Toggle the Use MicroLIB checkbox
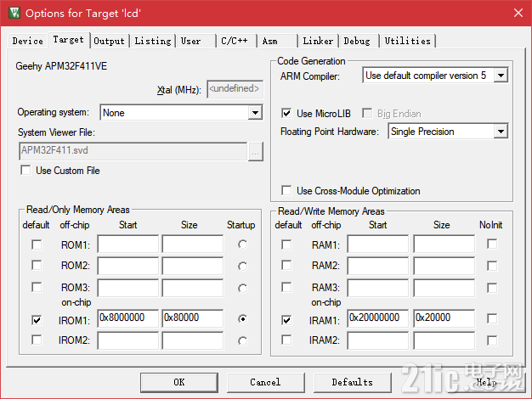This screenshot has width=532, height=399. click(x=286, y=113)
